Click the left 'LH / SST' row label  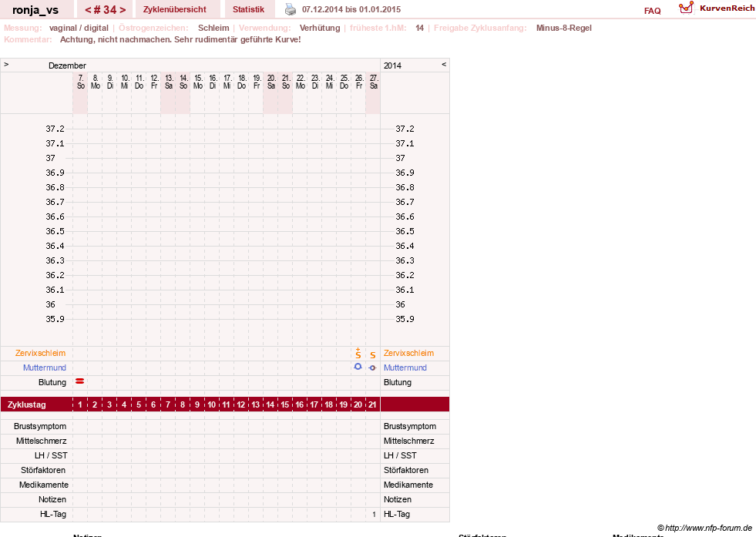click(51, 455)
